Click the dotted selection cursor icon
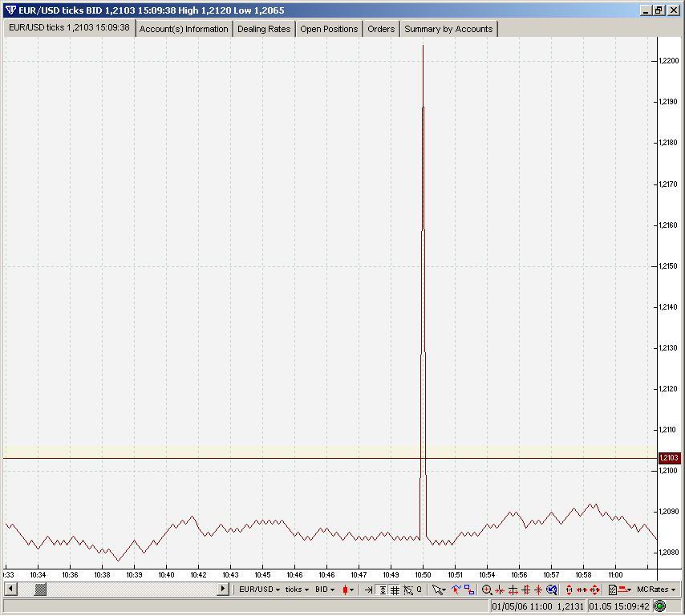This screenshot has height=616, width=685. click(x=408, y=590)
